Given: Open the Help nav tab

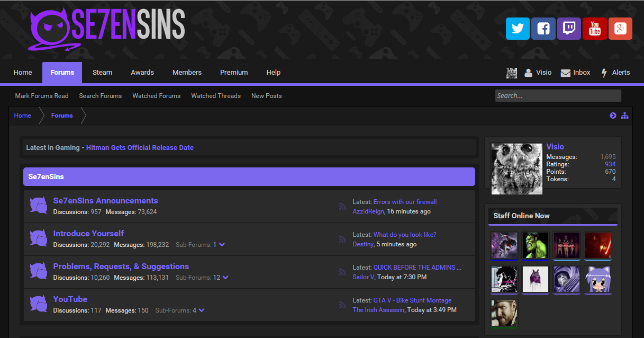Looking at the screenshot, I should coord(274,73).
